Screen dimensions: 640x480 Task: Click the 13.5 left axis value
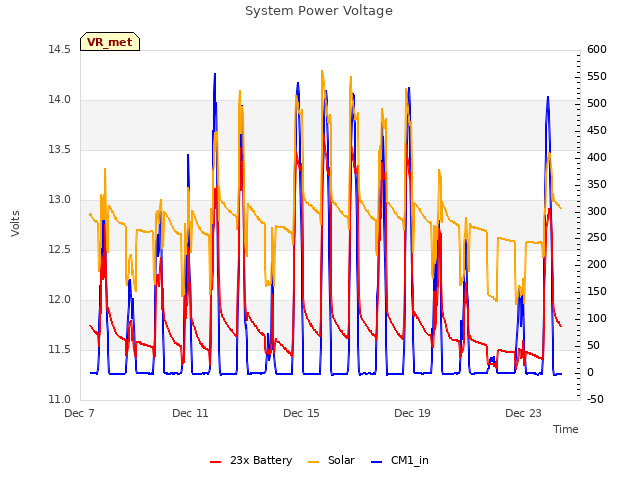[59, 150]
